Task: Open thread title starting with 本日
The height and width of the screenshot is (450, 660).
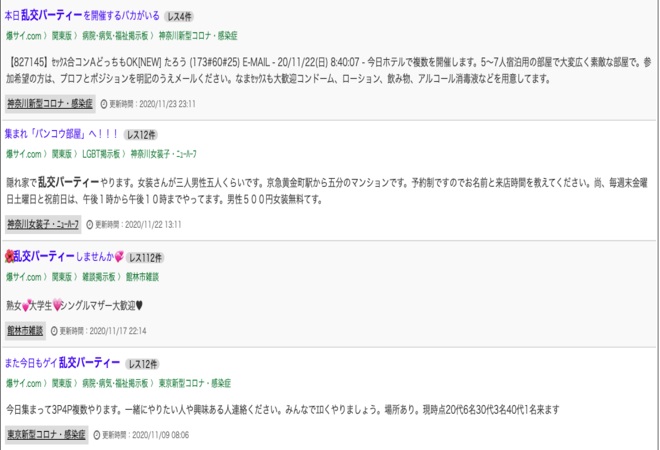Action: 82,16
